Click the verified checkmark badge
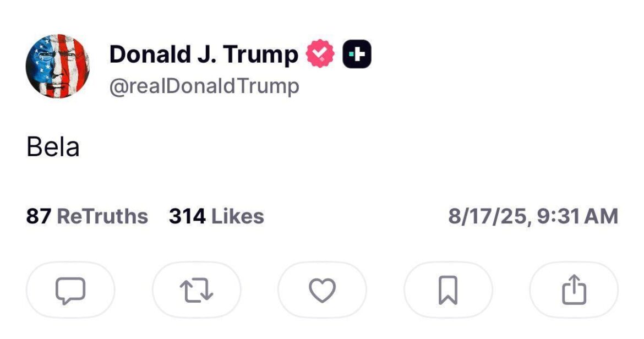The height and width of the screenshot is (339, 644). click(320, 53)
